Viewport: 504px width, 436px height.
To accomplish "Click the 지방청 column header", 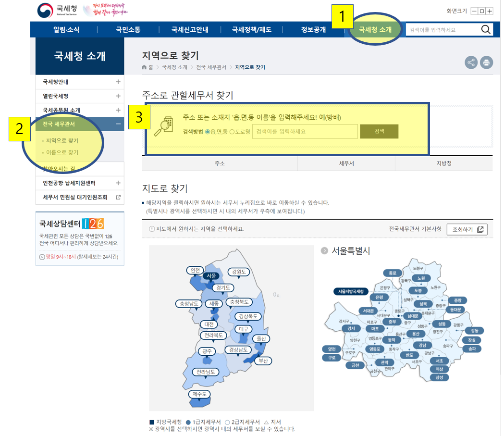I will pos(444,163).
